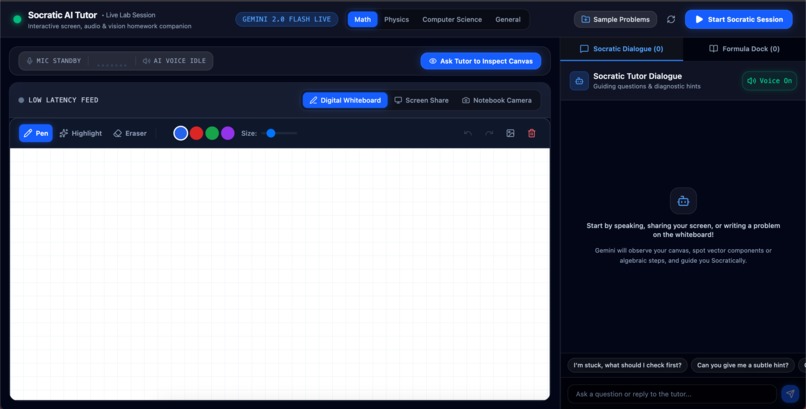Click the tutor robot icon in header
Viewport: 806px width, 409px height.
point(579,81)
